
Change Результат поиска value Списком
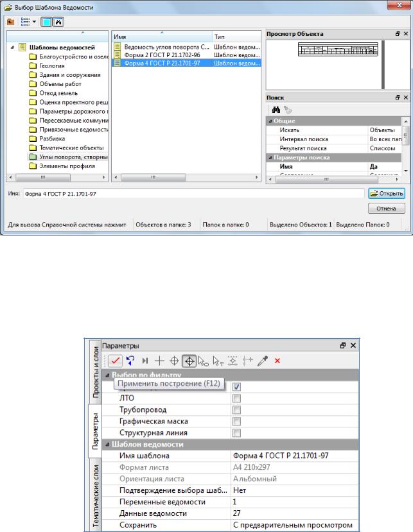coord(385,148)
